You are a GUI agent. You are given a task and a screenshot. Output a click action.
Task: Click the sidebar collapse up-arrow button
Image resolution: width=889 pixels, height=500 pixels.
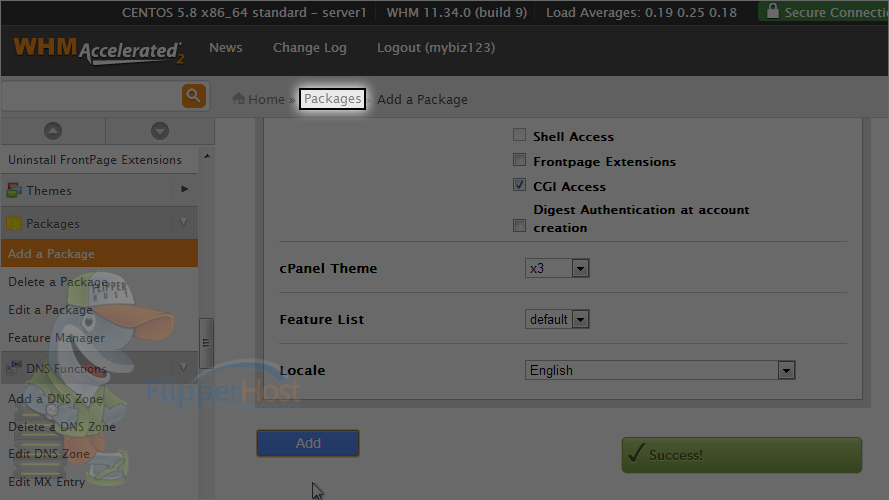point(53,131)
